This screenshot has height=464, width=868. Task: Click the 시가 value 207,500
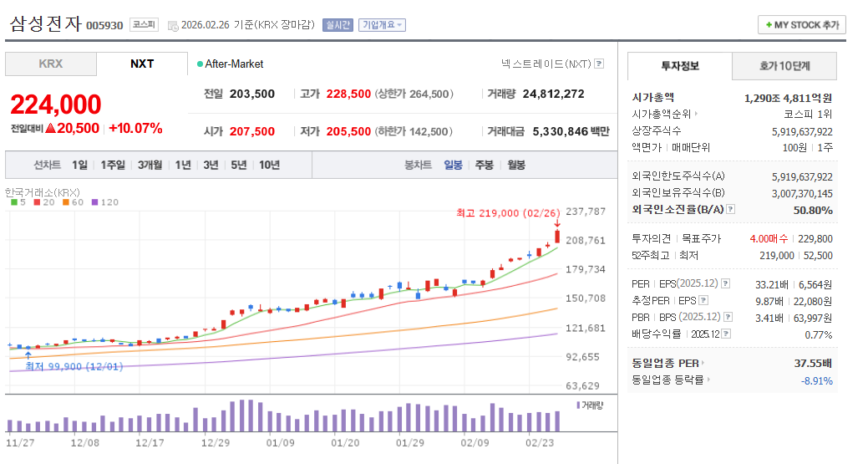click(x=251, y=131)
